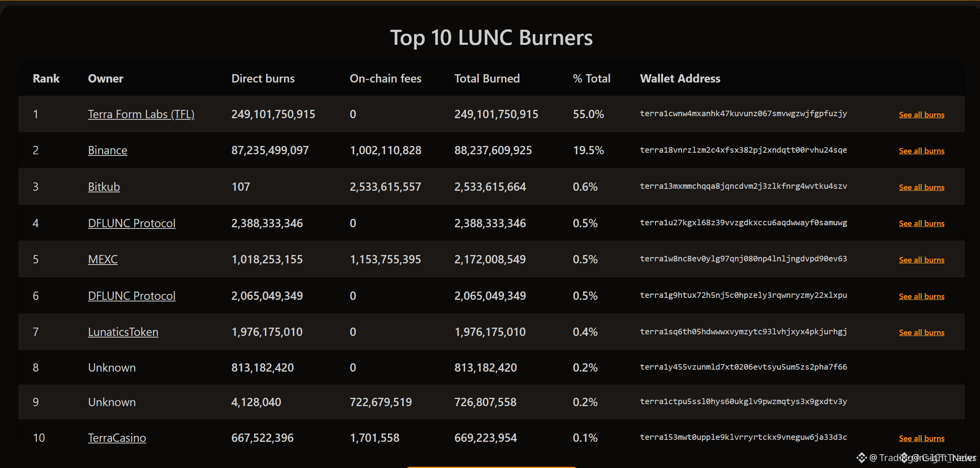Image resolution: width=980 pixels, height=468 pixels.
Task: Click TerraCasino direct burns 667,522,396
Action: click(x=263, y=438)
